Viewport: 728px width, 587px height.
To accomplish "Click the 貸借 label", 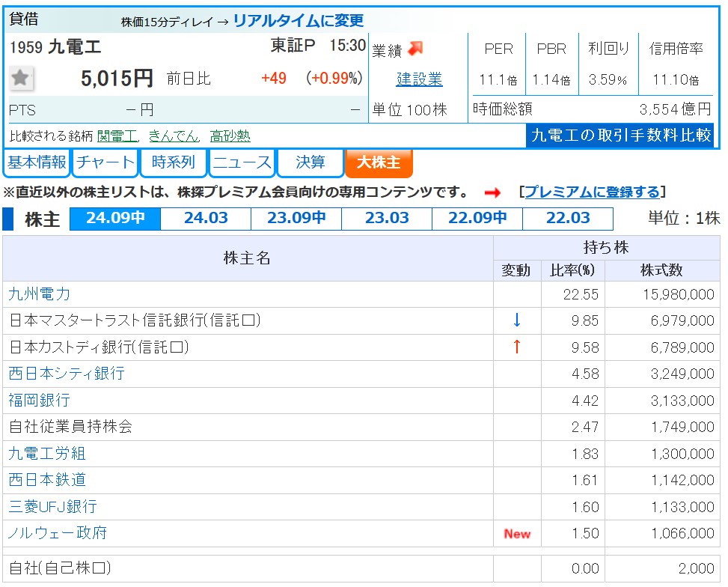I will [24, 19].
